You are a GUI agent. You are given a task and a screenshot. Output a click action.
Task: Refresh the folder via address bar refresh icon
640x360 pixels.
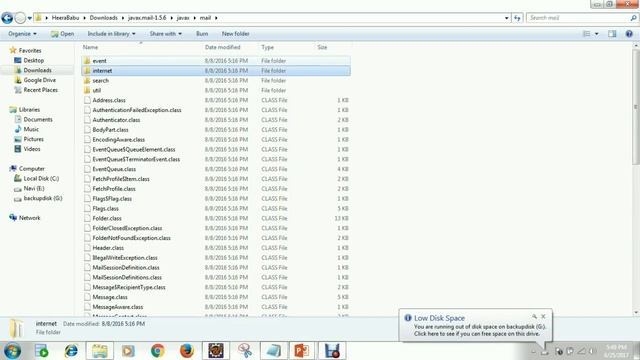pos(517,18)
